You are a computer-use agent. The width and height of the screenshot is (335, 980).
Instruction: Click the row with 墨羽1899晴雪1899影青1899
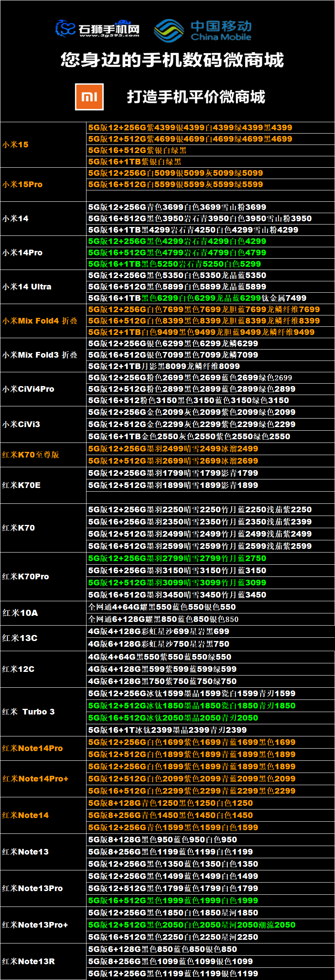[210, 485]
